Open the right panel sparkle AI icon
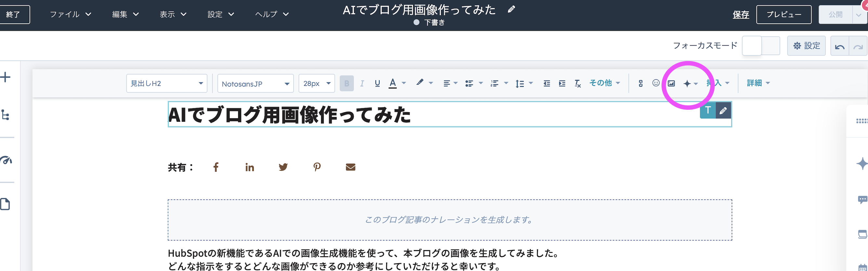This screenshot has width=868, height=271. pos(862,164)
